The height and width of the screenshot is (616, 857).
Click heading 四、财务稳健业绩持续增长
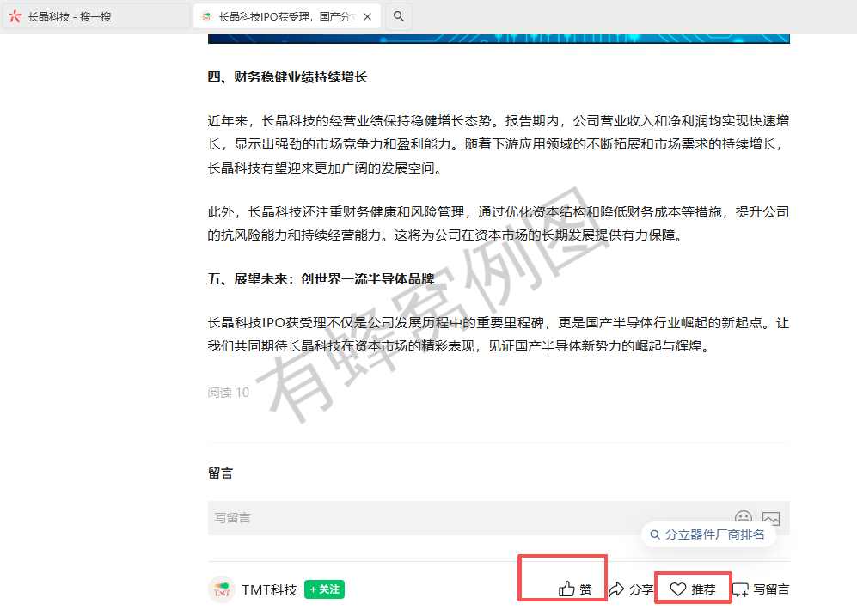287,77
